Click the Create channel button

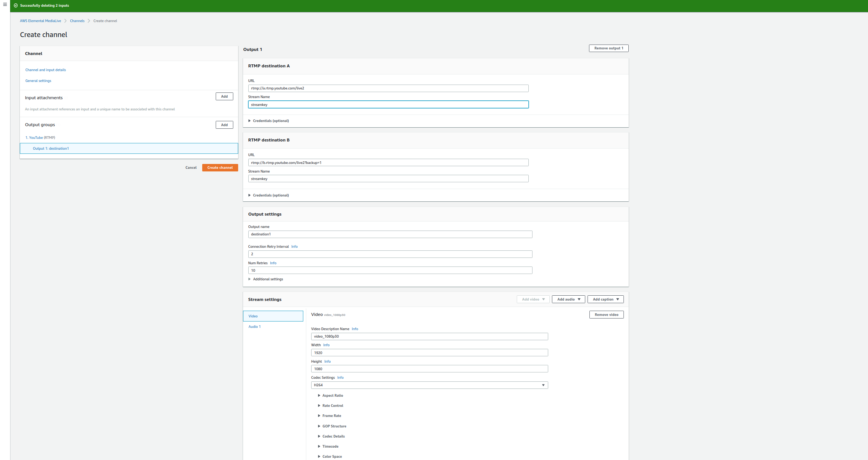pos(220,168)
